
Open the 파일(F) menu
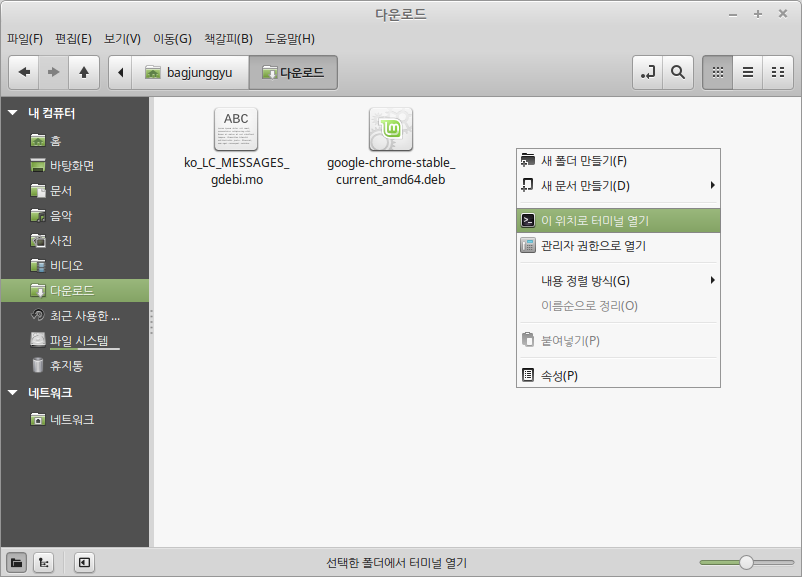pyautogui.click(x=25, y=39)
